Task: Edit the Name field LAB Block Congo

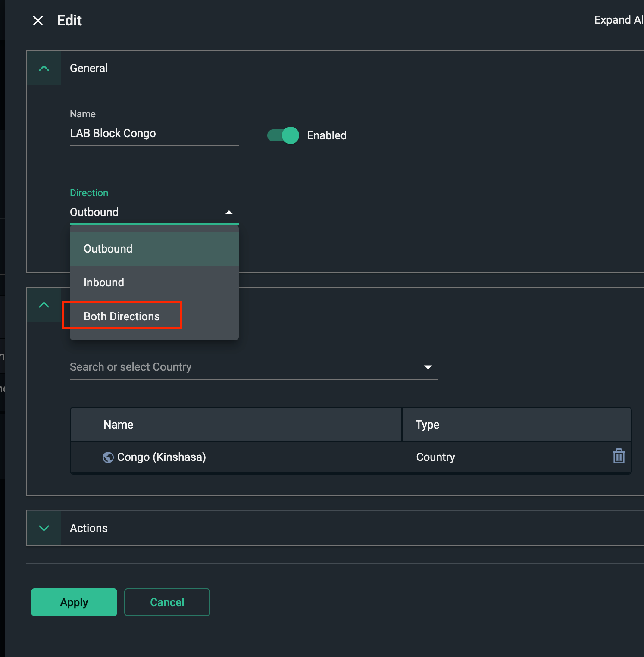Action: [154, 133]
